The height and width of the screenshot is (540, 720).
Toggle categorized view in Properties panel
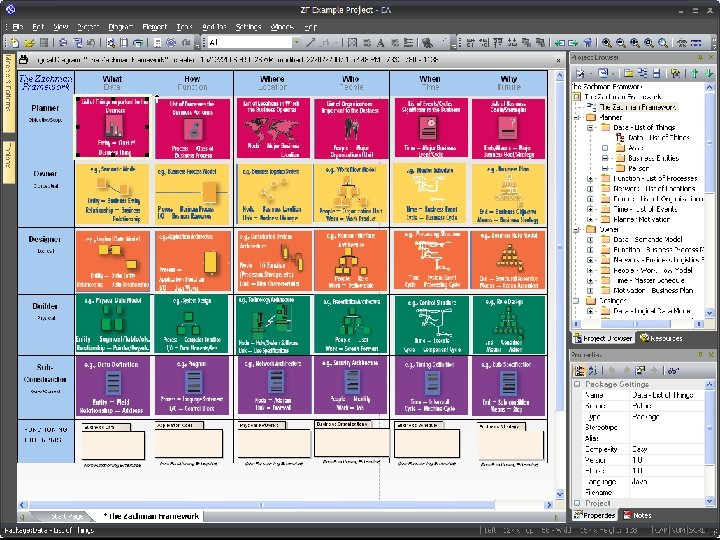[x=578, y=371]
